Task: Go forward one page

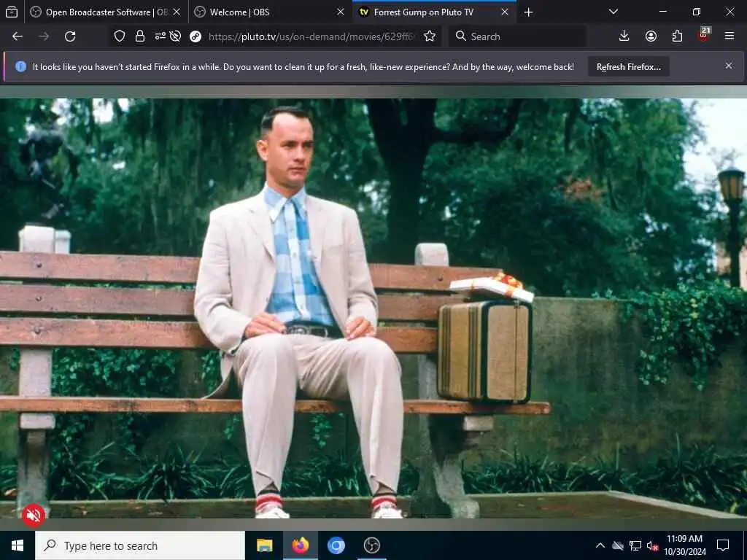Action: click(44, 36)
